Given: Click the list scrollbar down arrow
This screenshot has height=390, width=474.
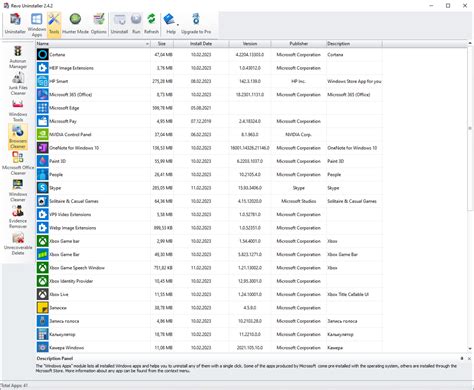Looking at the screenshot, I should pyautogui.click(x=470, y=349).
